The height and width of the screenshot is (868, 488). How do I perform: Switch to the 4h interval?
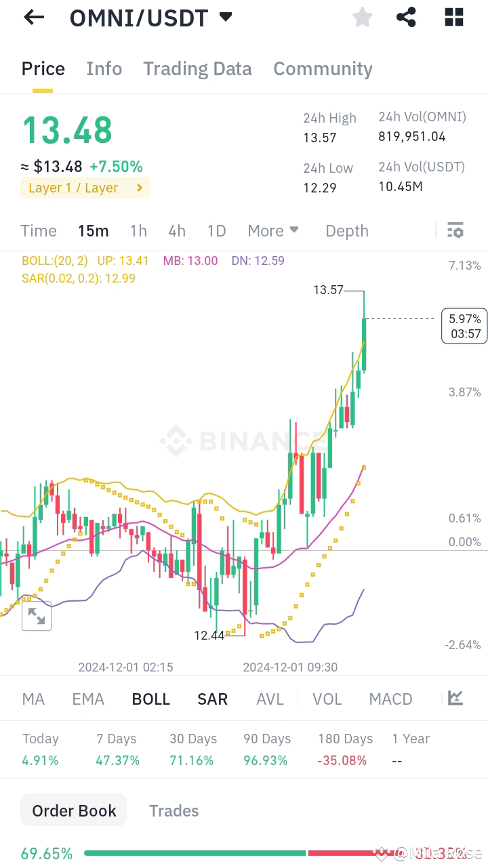pyautogui.click(x=177, y=231)
